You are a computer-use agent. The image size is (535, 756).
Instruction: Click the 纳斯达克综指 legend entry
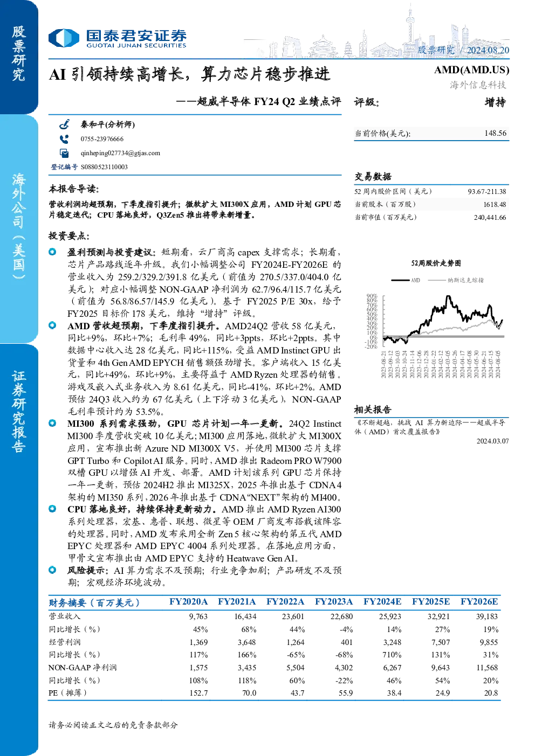(456, 280)
